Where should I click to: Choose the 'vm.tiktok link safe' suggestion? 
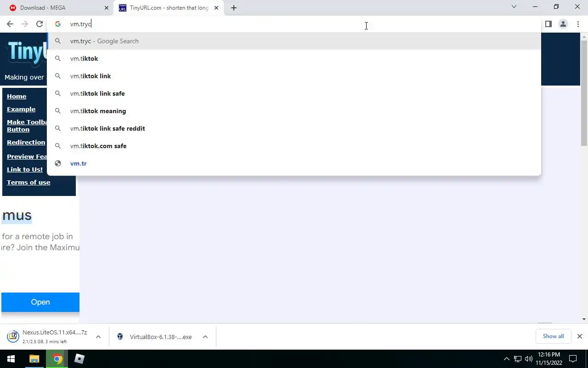tap(294, 93)
